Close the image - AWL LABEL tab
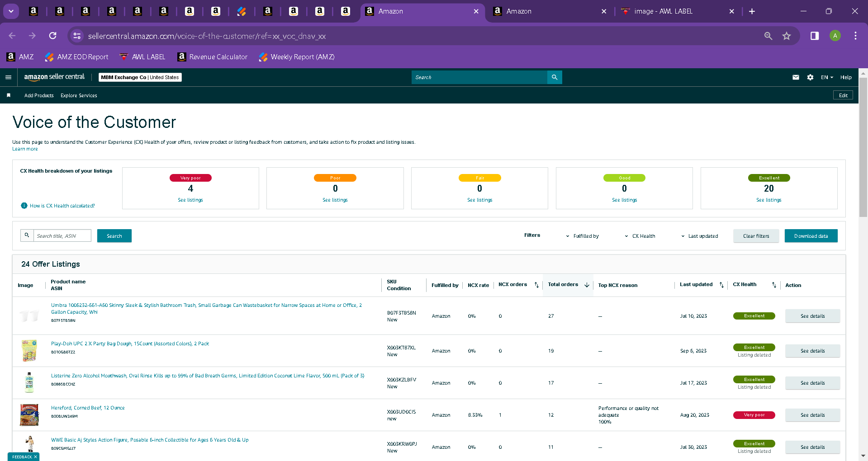868x461 pixels. [x=731, y=11]
